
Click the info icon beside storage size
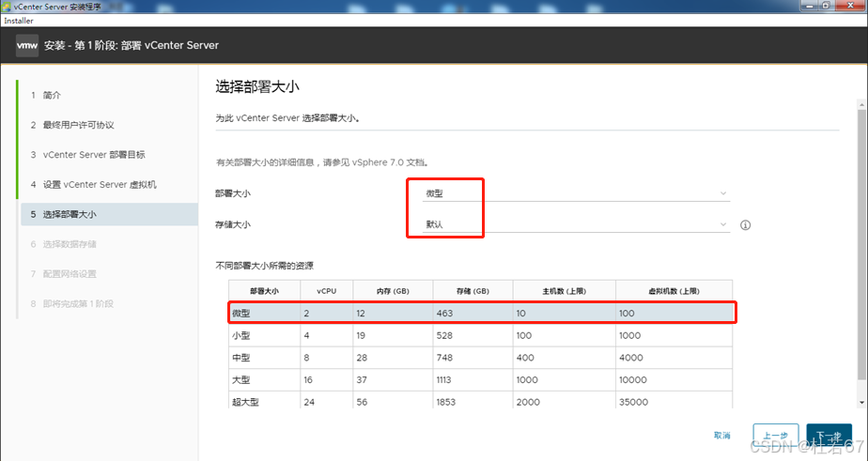[745, 224]
